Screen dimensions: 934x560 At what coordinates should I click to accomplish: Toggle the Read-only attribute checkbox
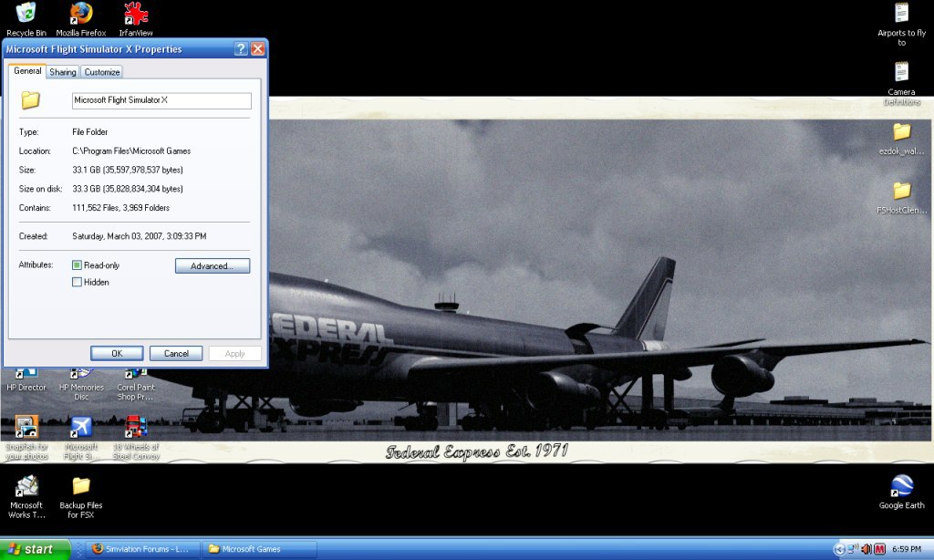(78, 265)
